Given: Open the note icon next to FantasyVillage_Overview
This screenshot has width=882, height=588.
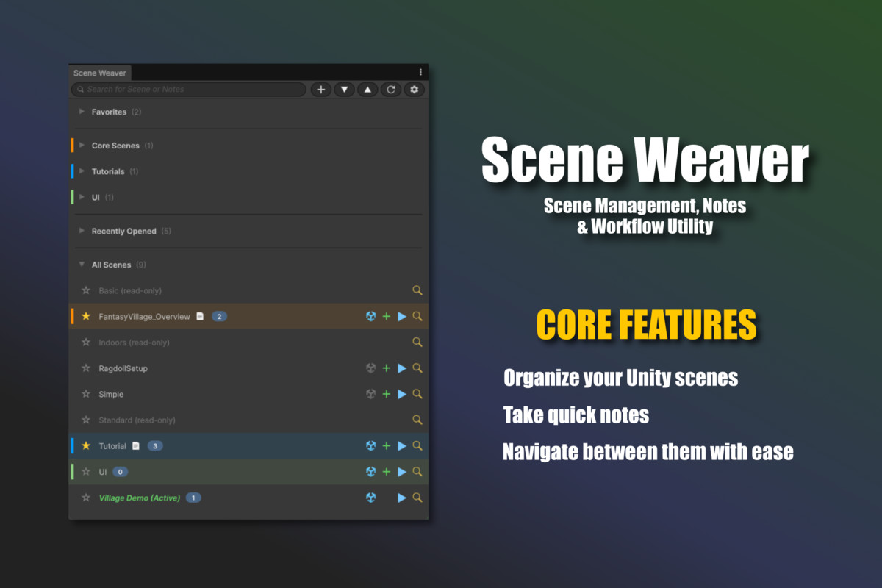Looking at the screenshot, I should 199,316.
